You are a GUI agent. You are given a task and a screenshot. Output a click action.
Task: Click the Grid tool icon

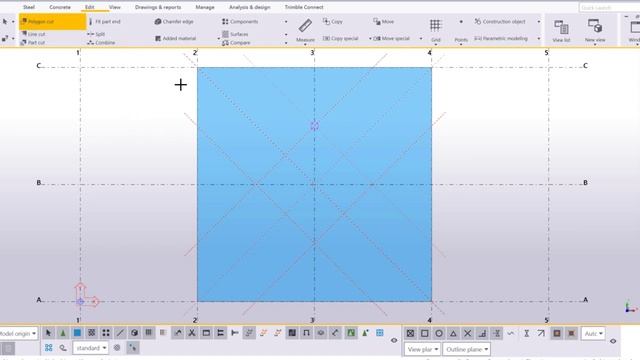[x=436, y=26]
